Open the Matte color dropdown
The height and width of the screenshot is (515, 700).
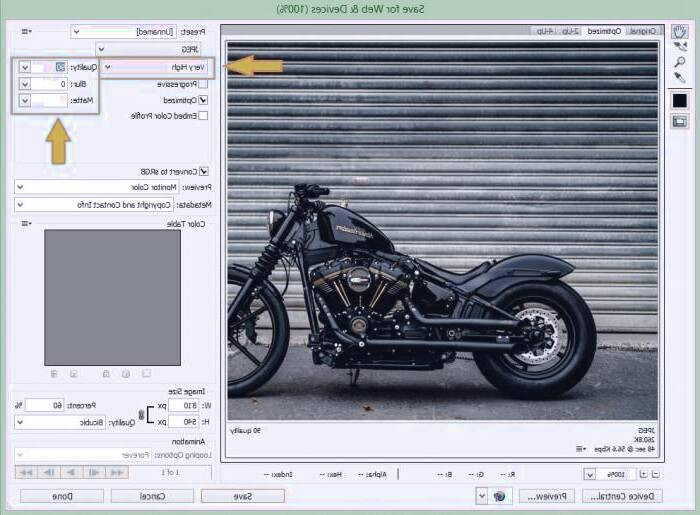[25, 100]
